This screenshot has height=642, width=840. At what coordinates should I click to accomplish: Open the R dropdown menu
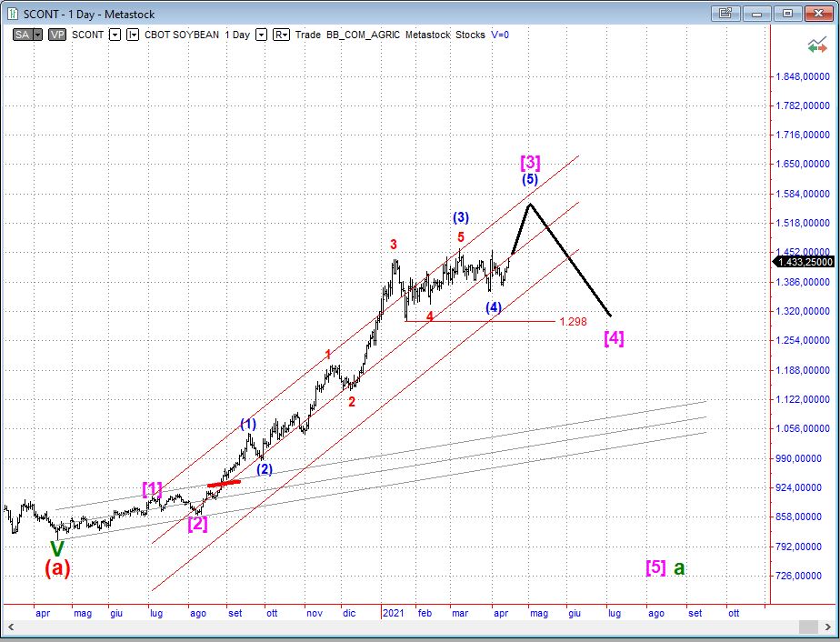click(281, 35)
